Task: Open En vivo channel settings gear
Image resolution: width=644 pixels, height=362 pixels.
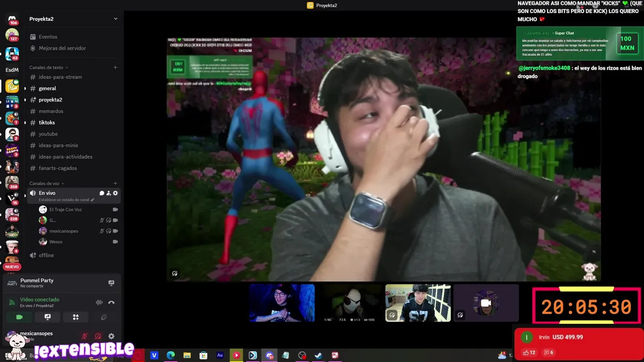Action: 115,193
